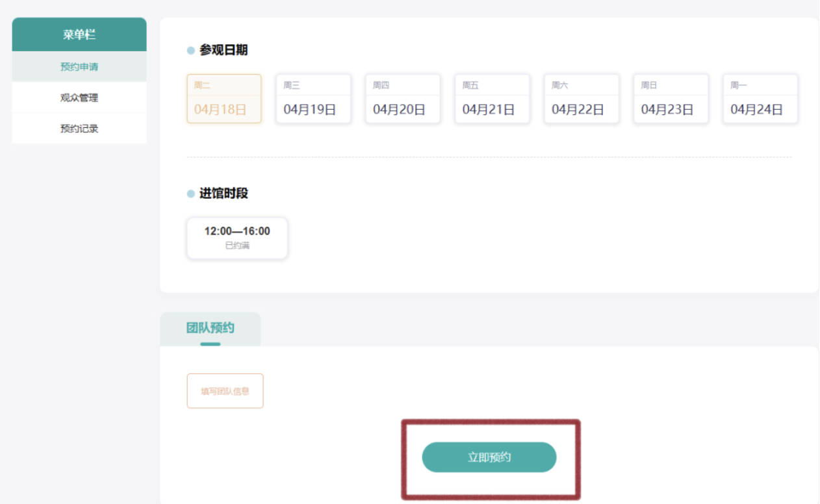Click the bullet dot beside 参观日期
Image resolution: width=820 pixels, height=504 pixels.
pyautogui.click(x=191, y=51)
